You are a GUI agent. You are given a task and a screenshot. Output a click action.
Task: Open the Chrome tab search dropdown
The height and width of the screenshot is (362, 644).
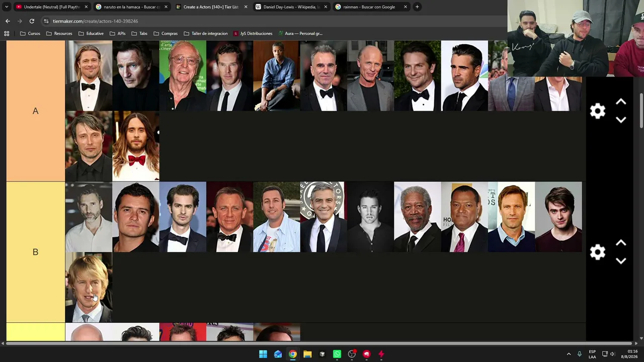coord(7,7)
